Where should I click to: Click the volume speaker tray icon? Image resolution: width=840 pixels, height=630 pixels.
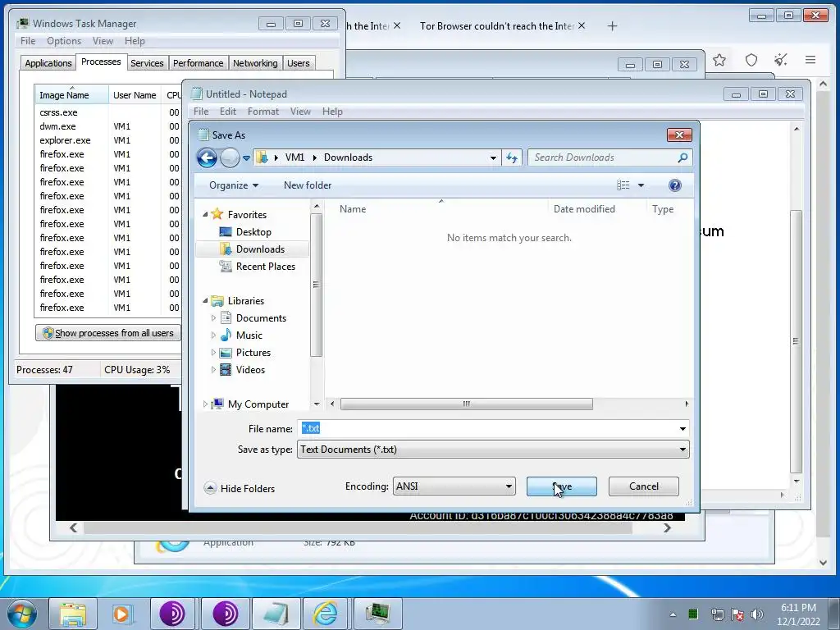pyautogui.click(x=757, y=614)
